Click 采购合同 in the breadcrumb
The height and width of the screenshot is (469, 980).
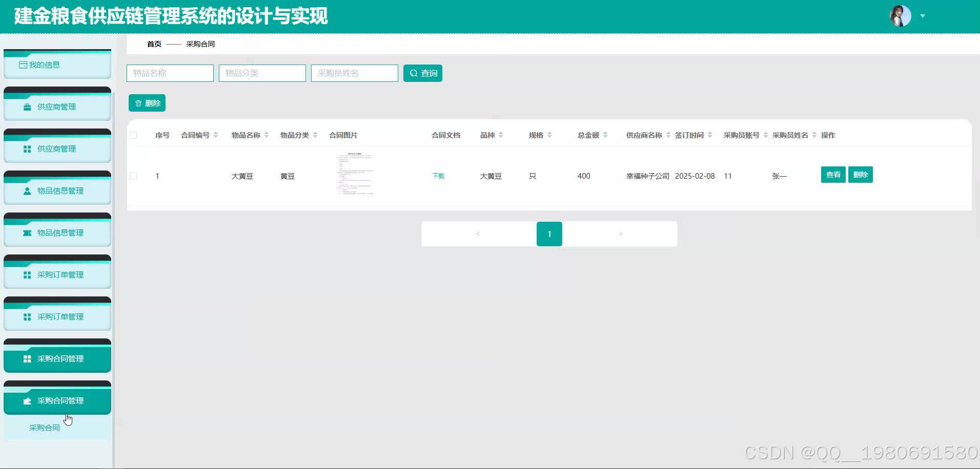(200, 44)
